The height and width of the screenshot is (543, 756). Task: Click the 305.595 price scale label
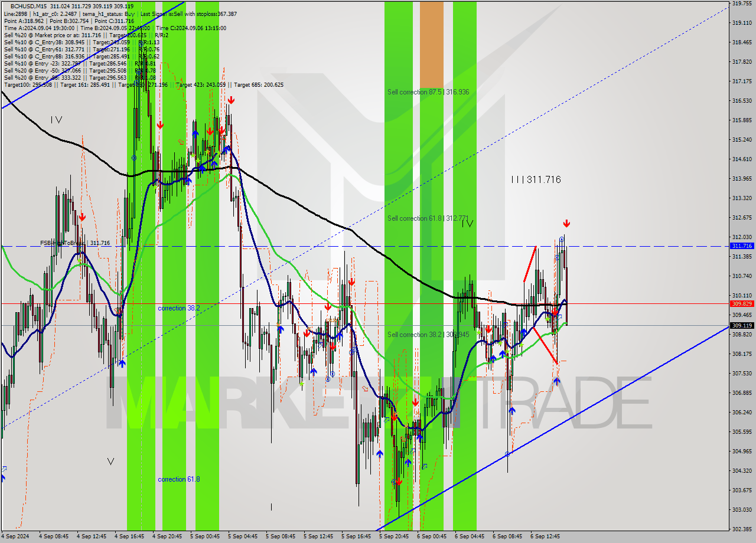tap(742, 431)
